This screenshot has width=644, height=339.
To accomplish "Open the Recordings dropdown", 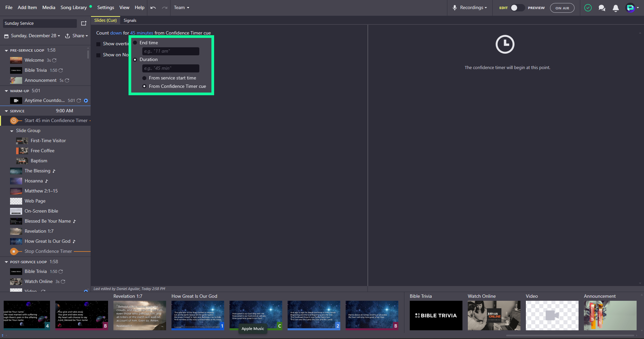I will click(x=470, y=8).
